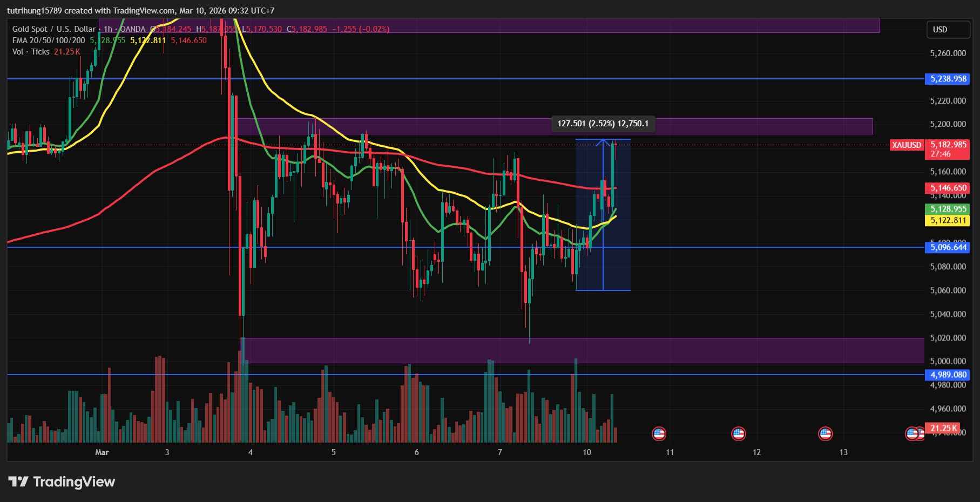Viewport: 980px width, 502px height.
Task: Click date 10 on the time axis
Action: tap(586, 452)
